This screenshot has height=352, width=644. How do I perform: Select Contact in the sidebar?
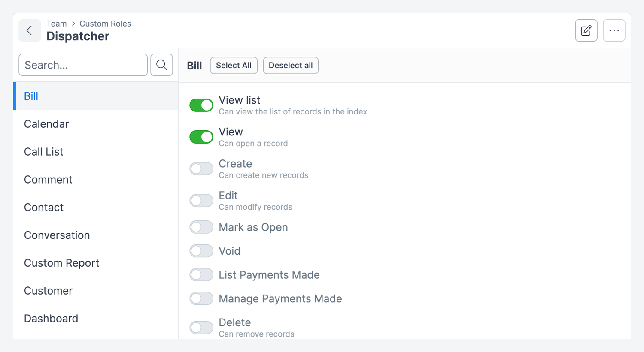(x=96, y=208)
